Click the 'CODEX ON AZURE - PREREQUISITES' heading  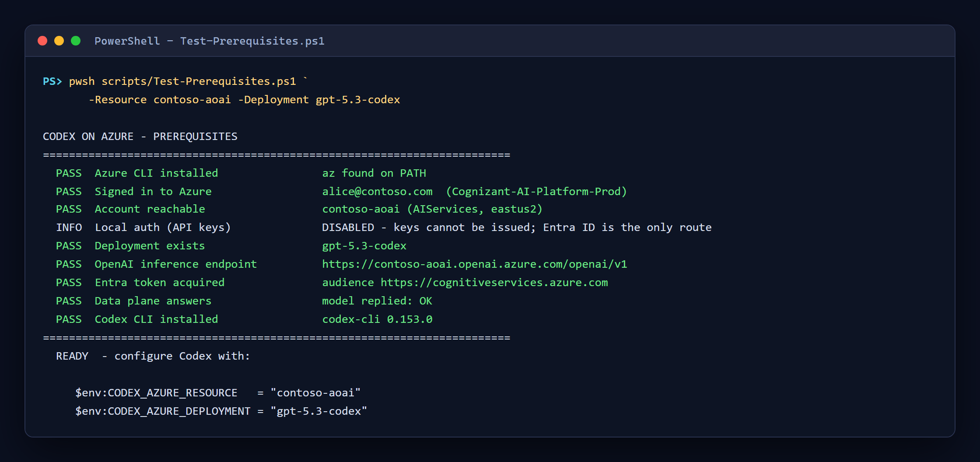pos(140,136)
